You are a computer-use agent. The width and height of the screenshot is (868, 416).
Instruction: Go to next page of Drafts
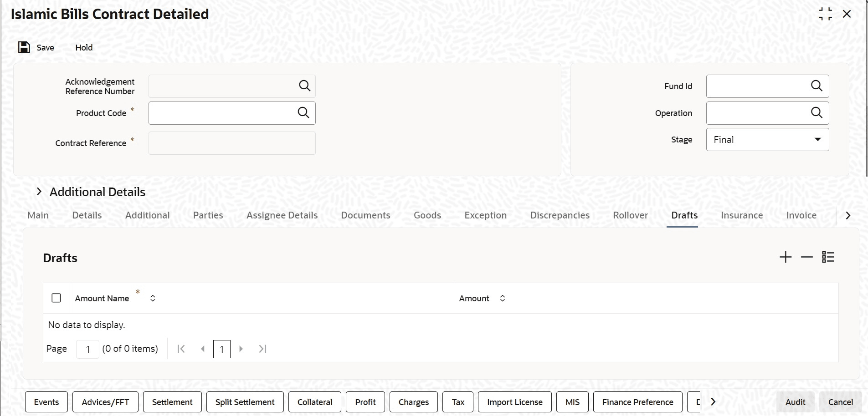pos(241,349)
